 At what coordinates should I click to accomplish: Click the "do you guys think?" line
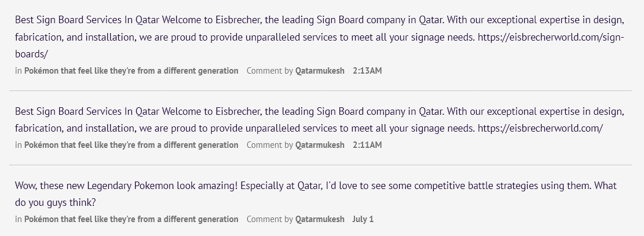55,203
